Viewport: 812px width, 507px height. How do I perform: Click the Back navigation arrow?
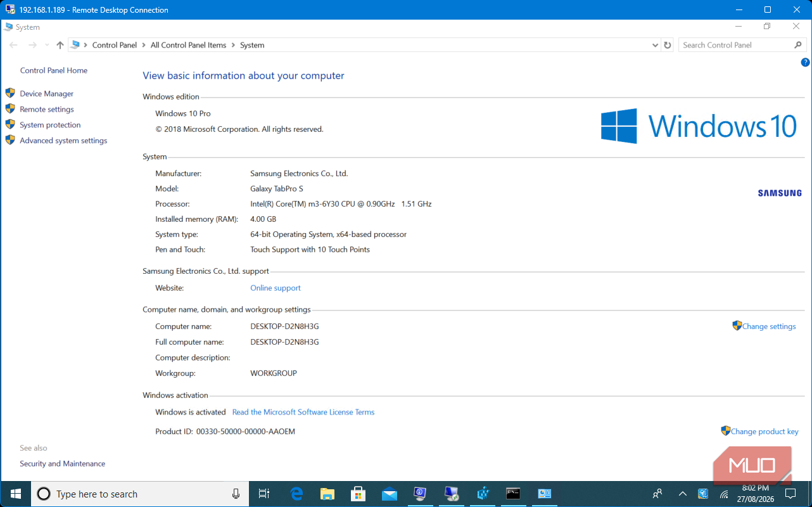[13, 45]
